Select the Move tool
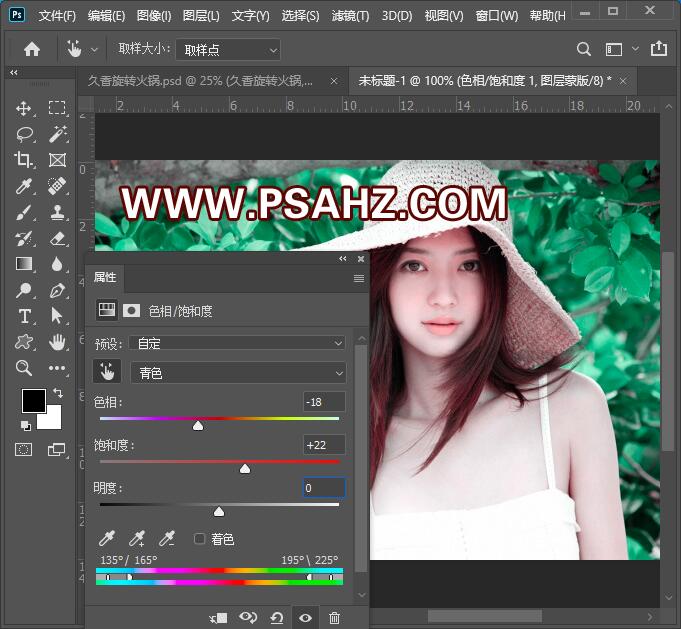Viewport: 681px width, 629px height. click(23, 108)
